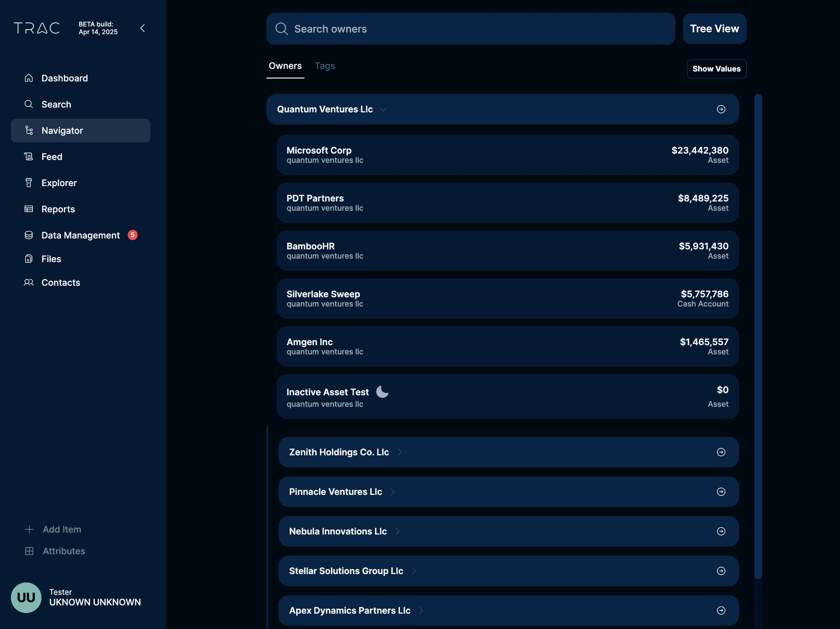Open Reports icon in sidebar

pyautogui.click(x=29, y=209)
